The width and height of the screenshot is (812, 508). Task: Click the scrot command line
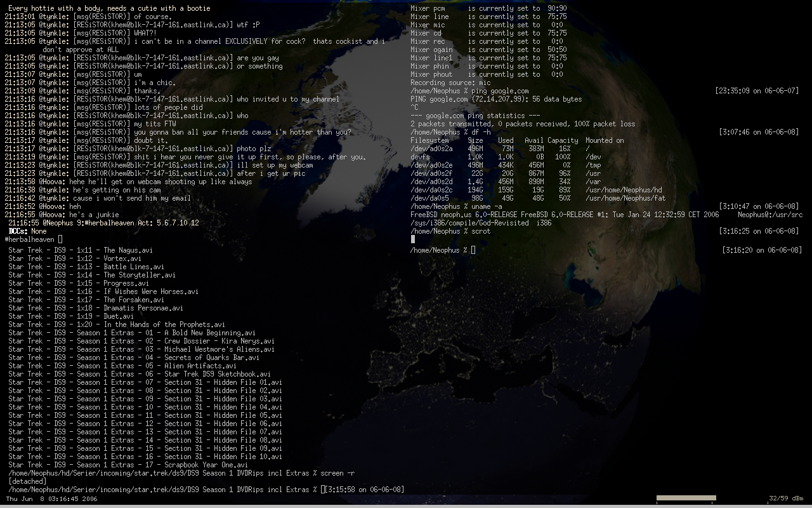point(450,231)
